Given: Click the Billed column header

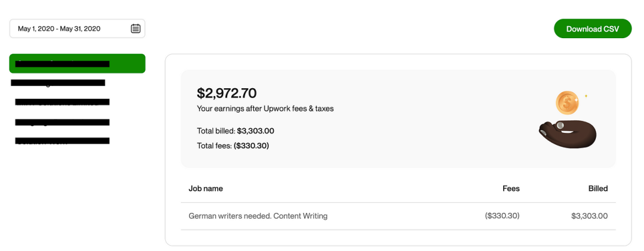Looking at the screenshot, I should click(597, 188).
